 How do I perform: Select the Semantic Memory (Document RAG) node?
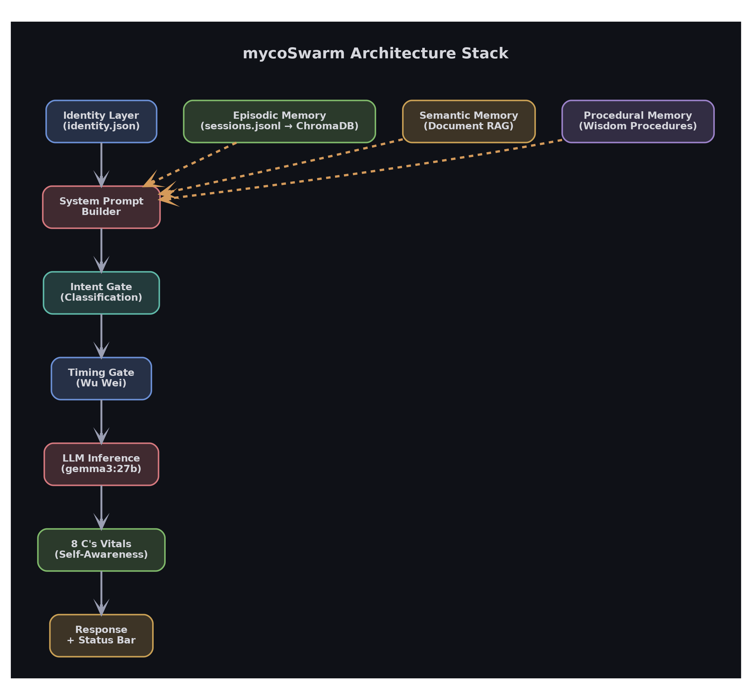pos(468,121)
